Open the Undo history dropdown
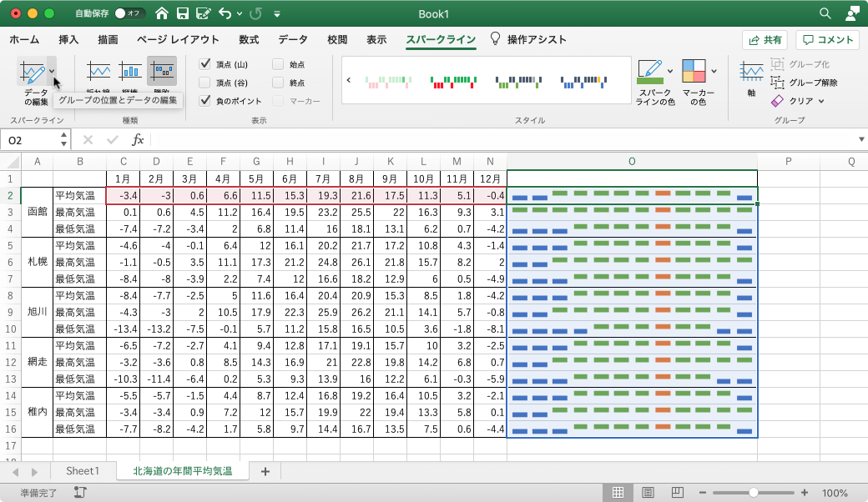868x502 pixels. tap(240, 13)
